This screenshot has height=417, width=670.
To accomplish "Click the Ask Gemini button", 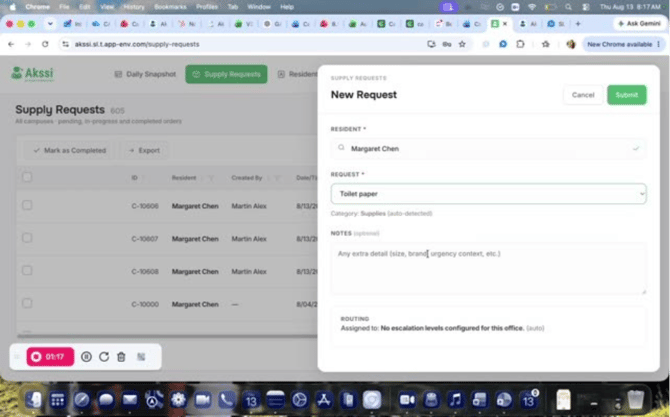I will [639, 24].
